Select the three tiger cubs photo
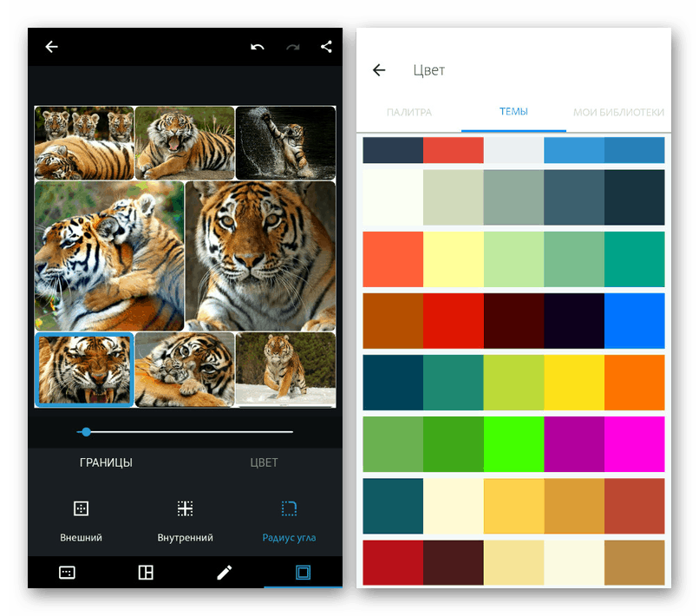Viewport: 699px width, 616px height. [x=84, y=143]
